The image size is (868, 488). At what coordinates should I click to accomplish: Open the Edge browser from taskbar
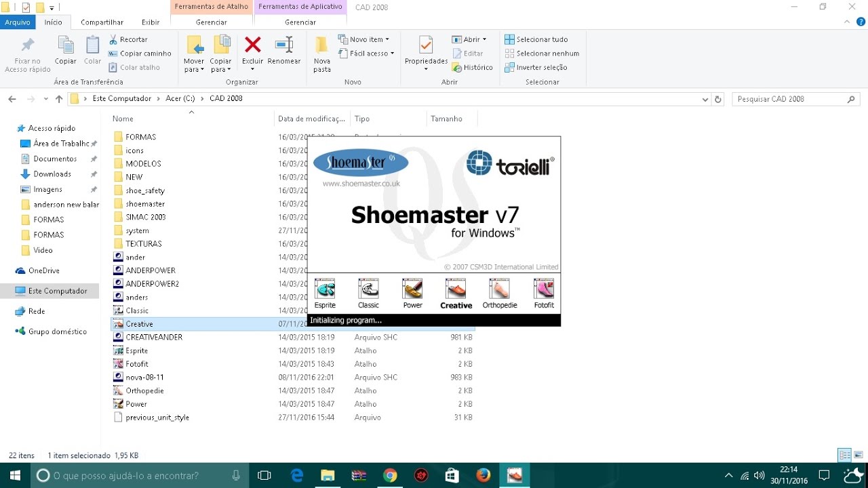tap(297, 475)
